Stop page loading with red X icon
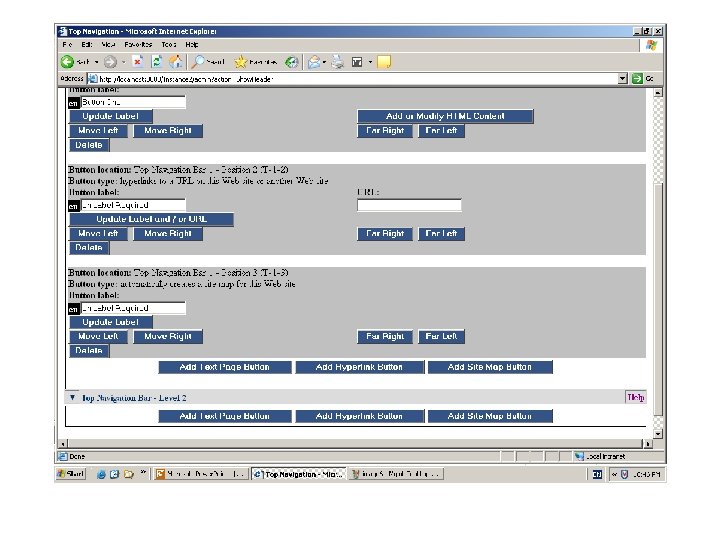720x540 pixels. [x=137, y=62]
